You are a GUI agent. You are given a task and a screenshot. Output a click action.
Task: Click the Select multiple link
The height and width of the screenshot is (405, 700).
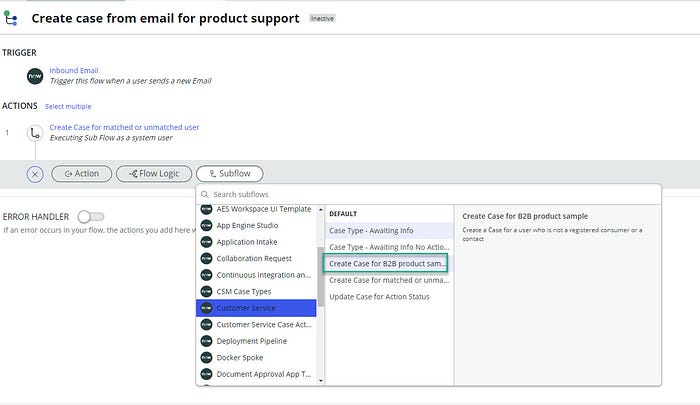point(68,106)
